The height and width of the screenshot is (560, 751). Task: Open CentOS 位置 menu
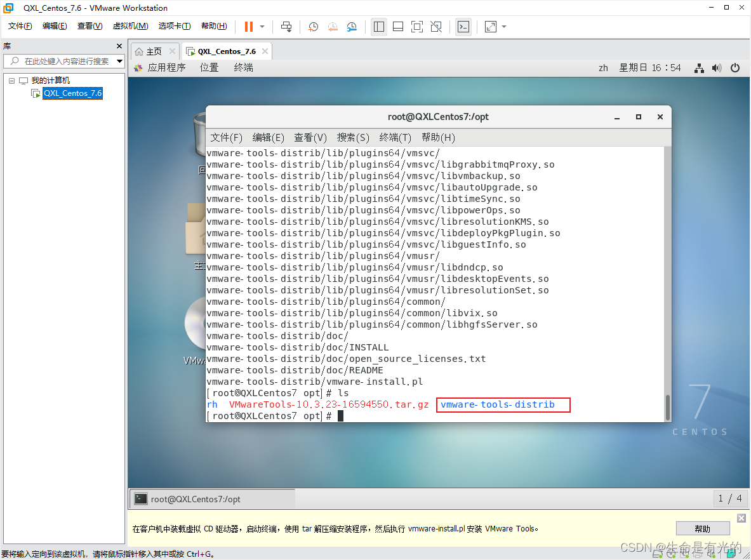coord(209,67)
